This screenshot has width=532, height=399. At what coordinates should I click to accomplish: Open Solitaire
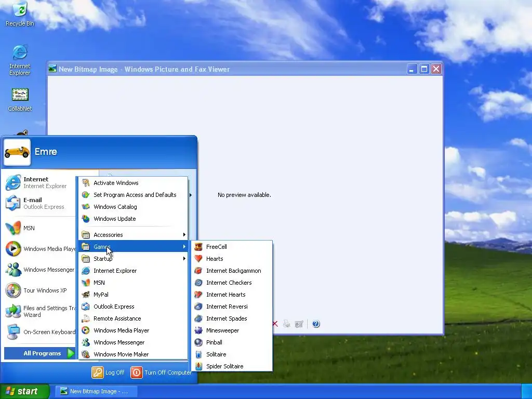tap(232, 354)
